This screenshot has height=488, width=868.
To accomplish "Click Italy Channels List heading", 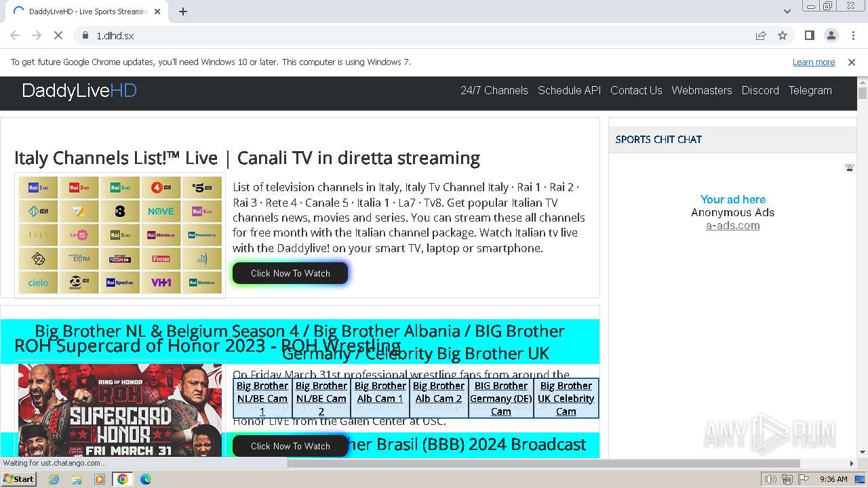I will tap(247, 158).
